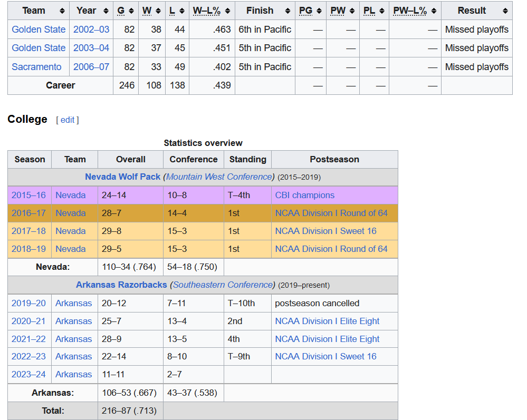Viewport: 527px width, 420px height.
Task: Open the Southeastern Conference link
Action: [x=223, y=285]
